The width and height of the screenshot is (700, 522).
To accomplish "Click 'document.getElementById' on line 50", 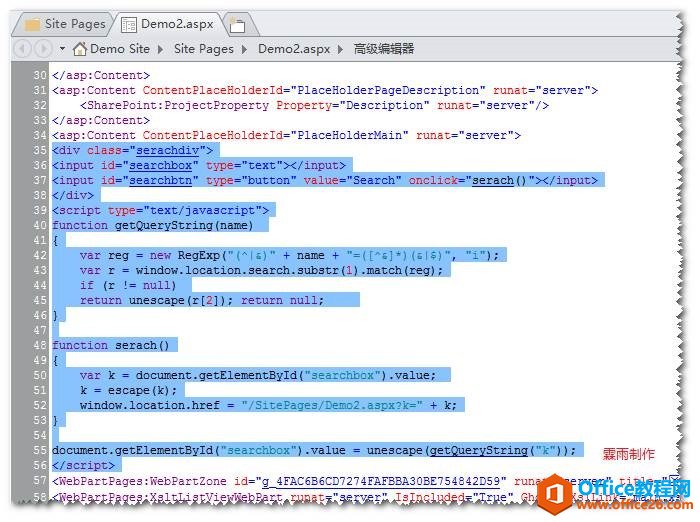I will click(216, 376).
